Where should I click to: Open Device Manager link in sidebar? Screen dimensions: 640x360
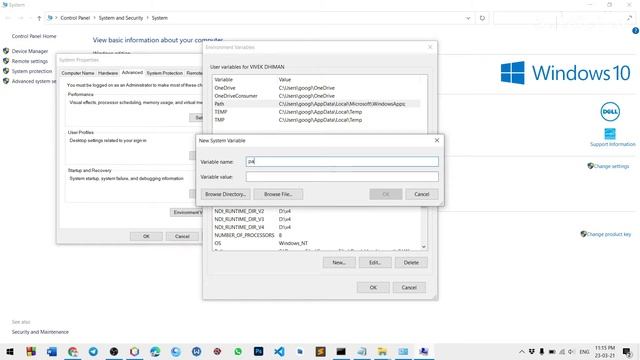[30, 51]
